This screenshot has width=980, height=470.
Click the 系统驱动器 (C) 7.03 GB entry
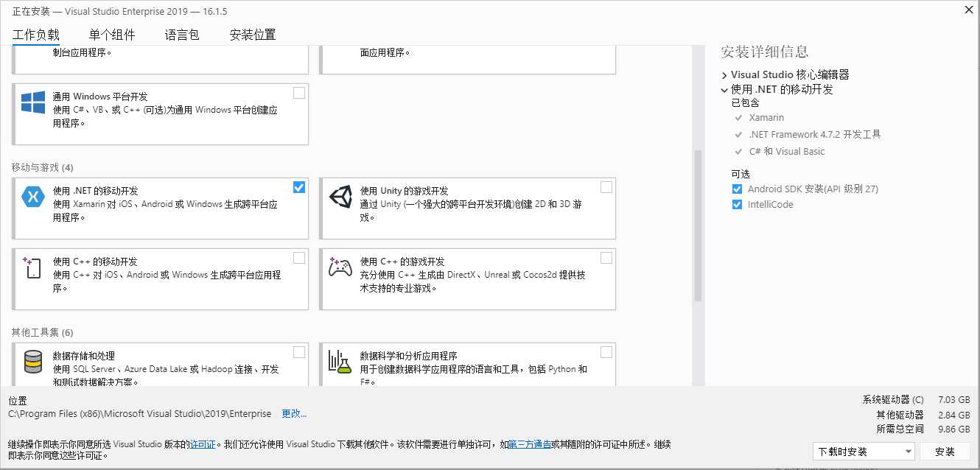tap(916, 400)
